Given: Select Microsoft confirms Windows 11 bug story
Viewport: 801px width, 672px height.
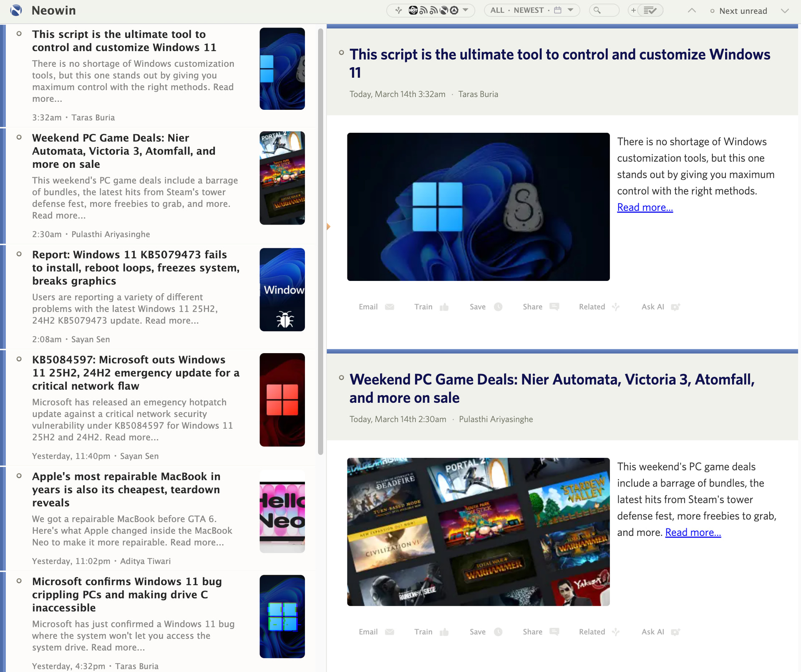Looking at the screenshot, I should [x=127, y=594].
